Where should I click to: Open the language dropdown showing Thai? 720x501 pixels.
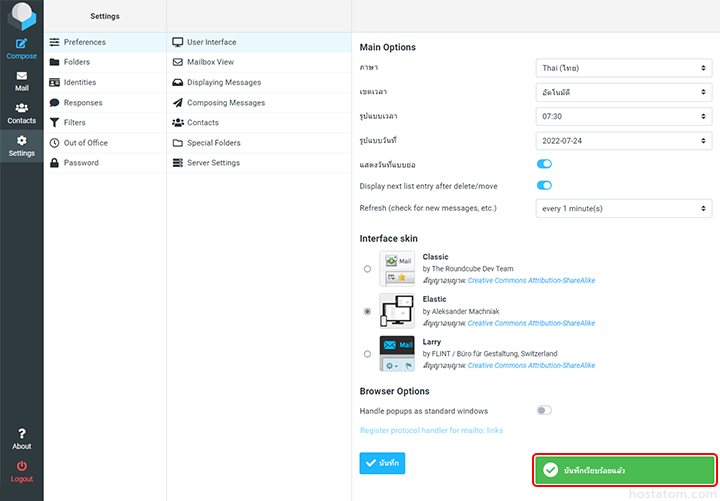[x=623, y=68]
